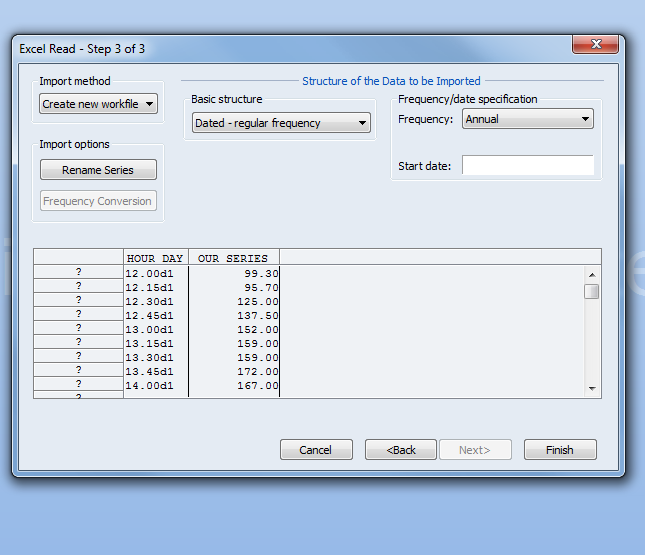Click the 12.00d1 cell

click(156, 274)
